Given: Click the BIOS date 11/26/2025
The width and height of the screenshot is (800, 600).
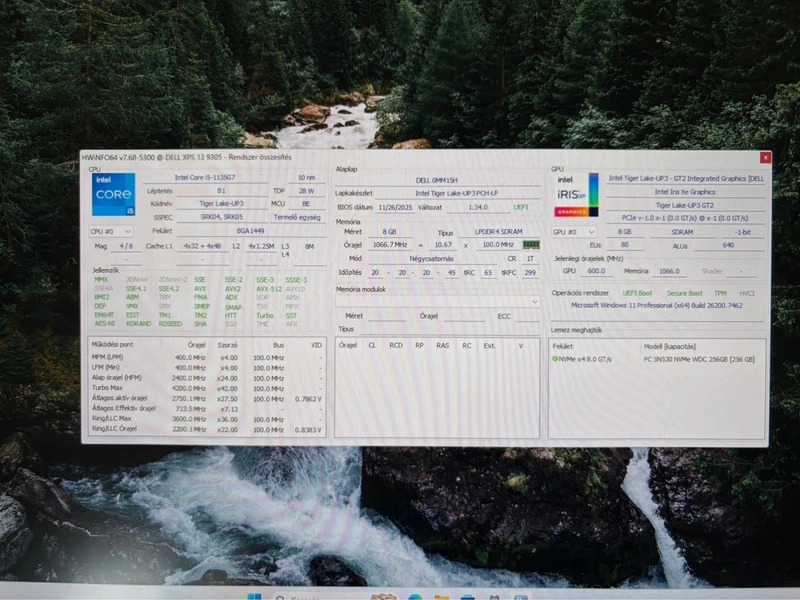Looking at the screenshot, I should tap(394, 208).
